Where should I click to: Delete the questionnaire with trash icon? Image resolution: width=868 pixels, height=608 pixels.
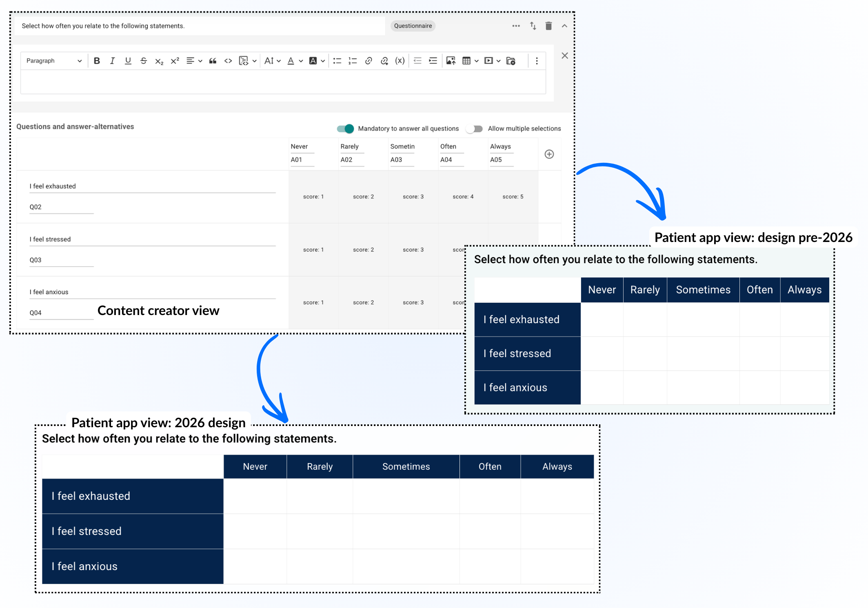click(x=548, y=26)
